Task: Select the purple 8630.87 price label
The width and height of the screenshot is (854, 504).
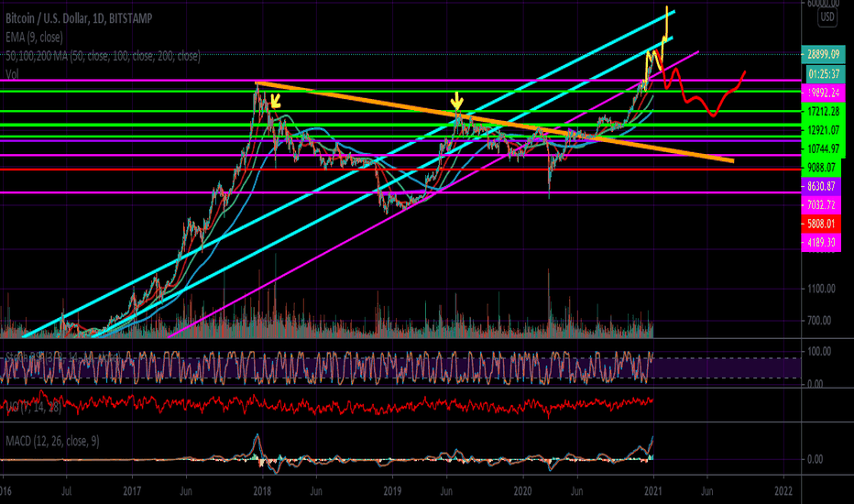Action: click(x=821, y=186)
